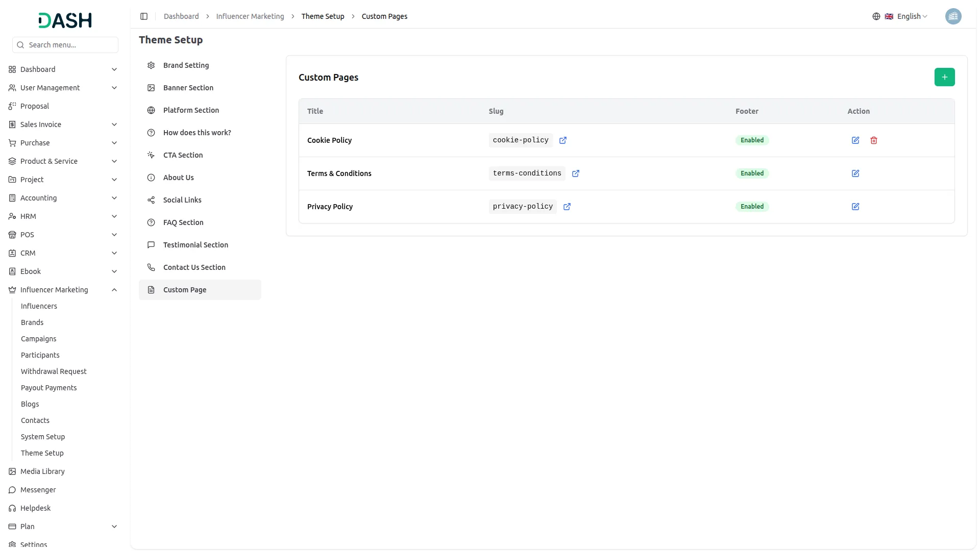The height and width of the screenshot is (551, 980).
Task: Edit the Cookie Policy entry
Action: click(855, 140)
